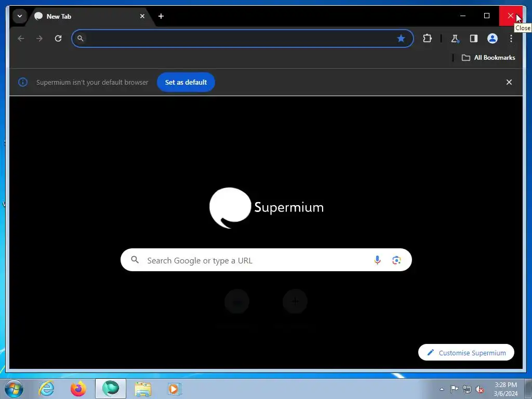
Task: Click the Add shortcut plus tile
Action: [295, 301]
